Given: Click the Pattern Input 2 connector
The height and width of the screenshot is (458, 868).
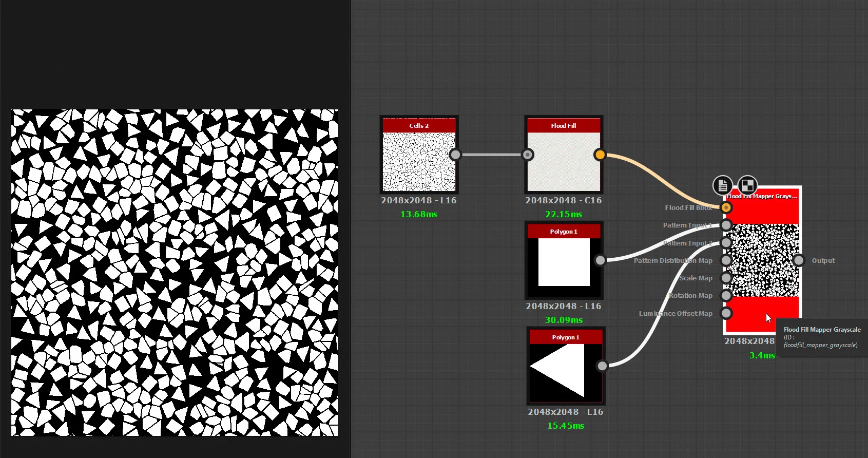Looking at the screenshot, I should click(726, 243).
